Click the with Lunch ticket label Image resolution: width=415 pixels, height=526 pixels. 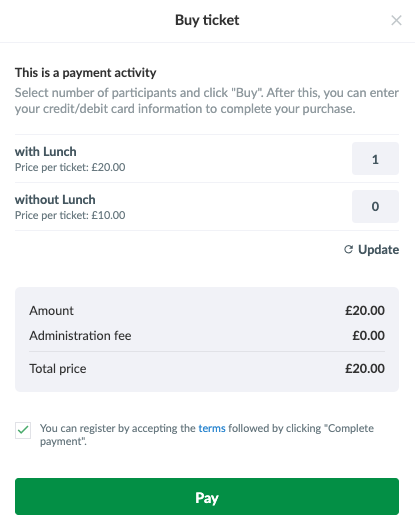point(46,152)
